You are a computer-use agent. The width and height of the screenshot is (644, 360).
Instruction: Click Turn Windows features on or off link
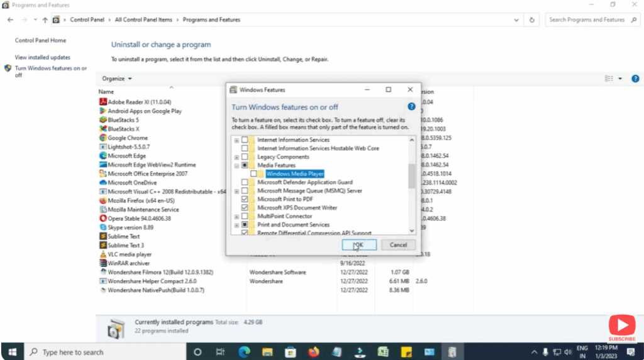coord(50,72)
